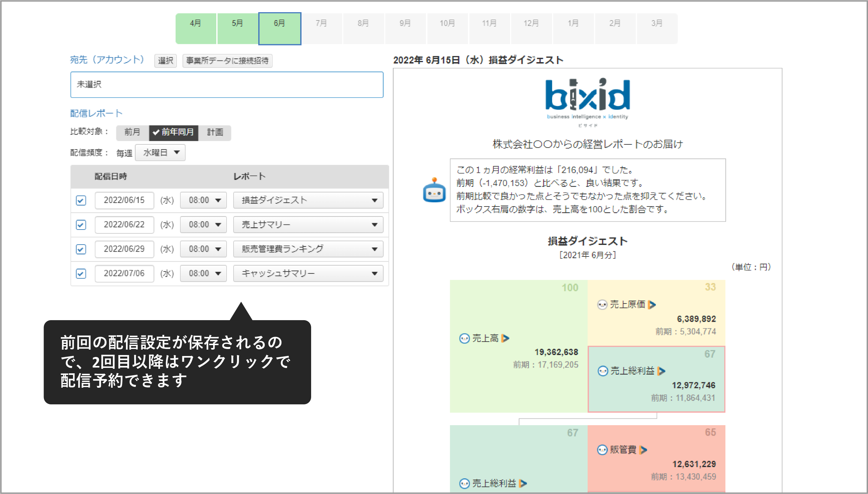Open the 水曜日 weekday dropdown

(160, 153)
